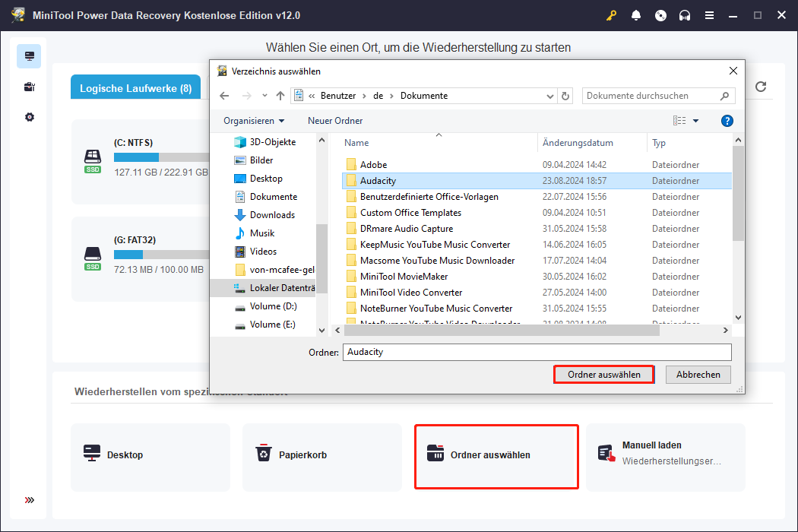The height and width of the screenshot is (532, 798).
Task: Select the Adobe folder
Action: coord(537,165)
